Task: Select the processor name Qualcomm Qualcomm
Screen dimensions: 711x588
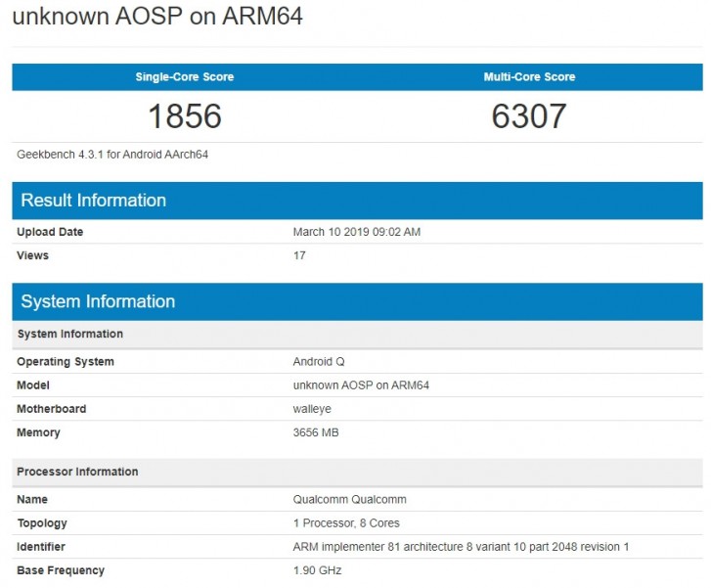Action: [349, 500]
